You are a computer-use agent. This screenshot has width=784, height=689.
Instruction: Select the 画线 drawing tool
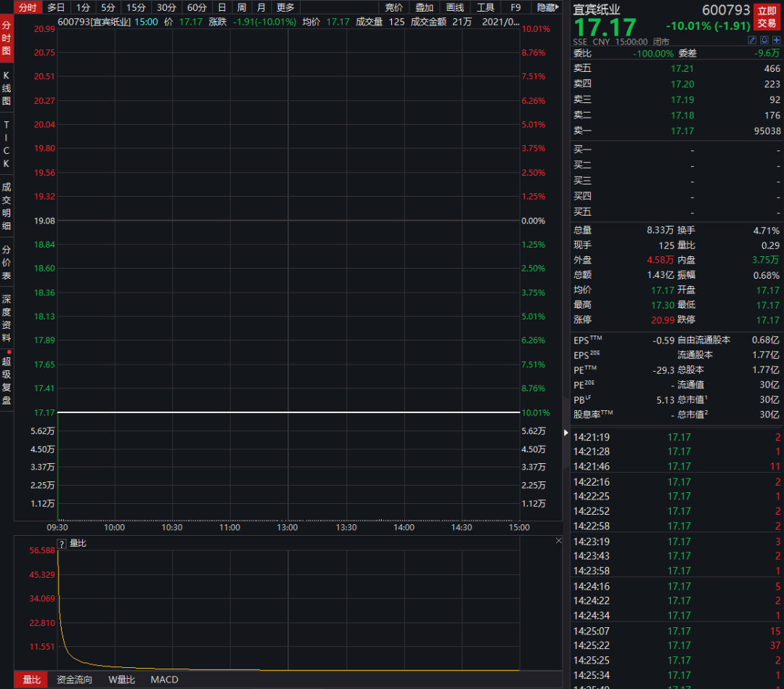coord(454,7)
